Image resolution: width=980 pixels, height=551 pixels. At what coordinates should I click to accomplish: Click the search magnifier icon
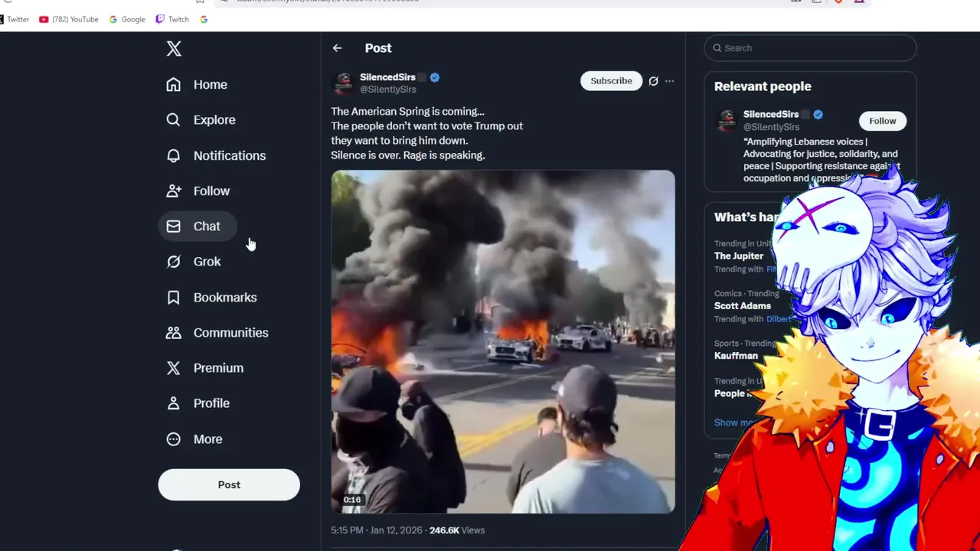coord(717,48)
